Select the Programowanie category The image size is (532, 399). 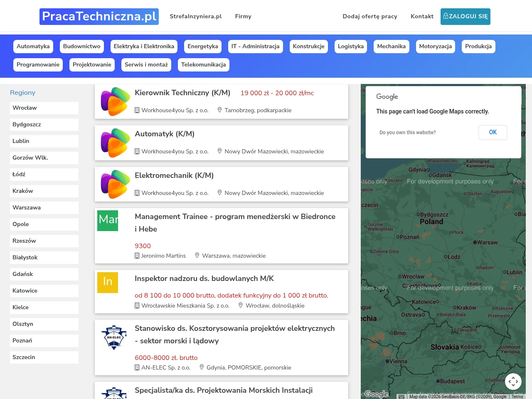(38, 65)
